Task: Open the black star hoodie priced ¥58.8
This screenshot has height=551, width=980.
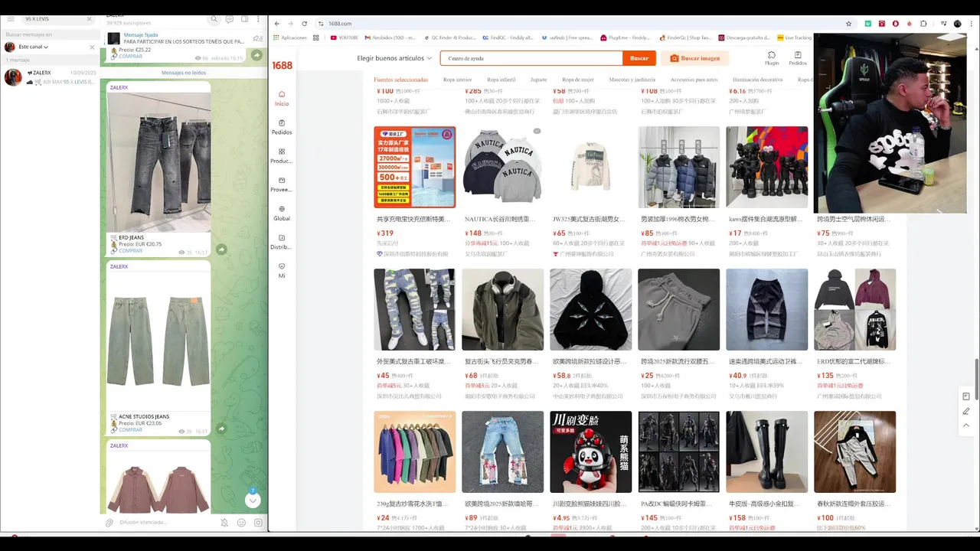Action: pyautogui.click(x=590, y=309)
